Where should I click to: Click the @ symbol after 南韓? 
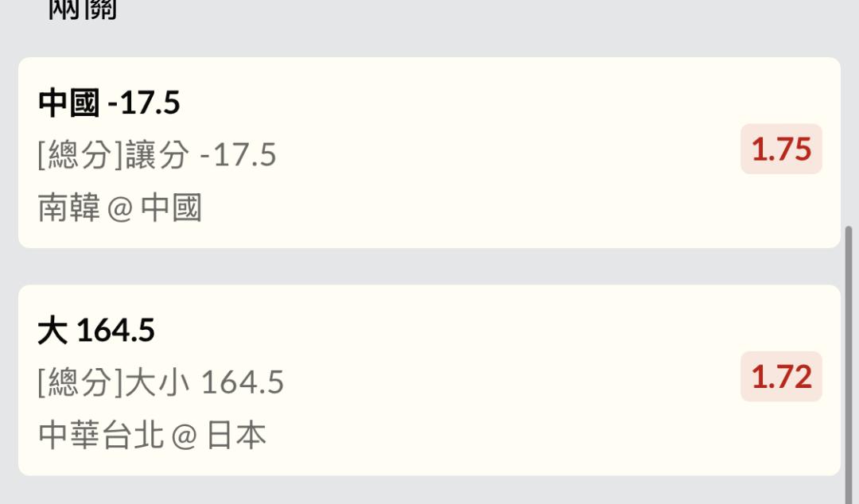coord(120,209)
